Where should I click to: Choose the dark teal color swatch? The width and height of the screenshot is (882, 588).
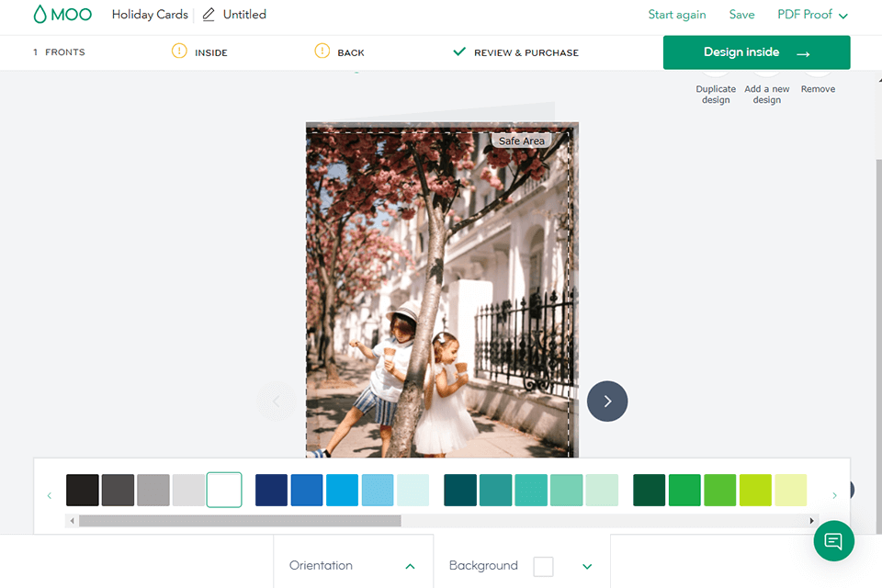click(460, 490)
